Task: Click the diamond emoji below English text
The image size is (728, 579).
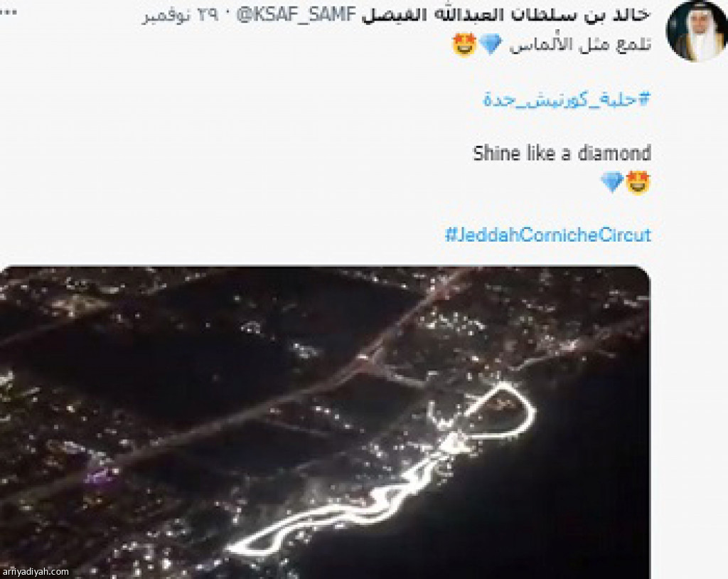Action: click(612, 182)
